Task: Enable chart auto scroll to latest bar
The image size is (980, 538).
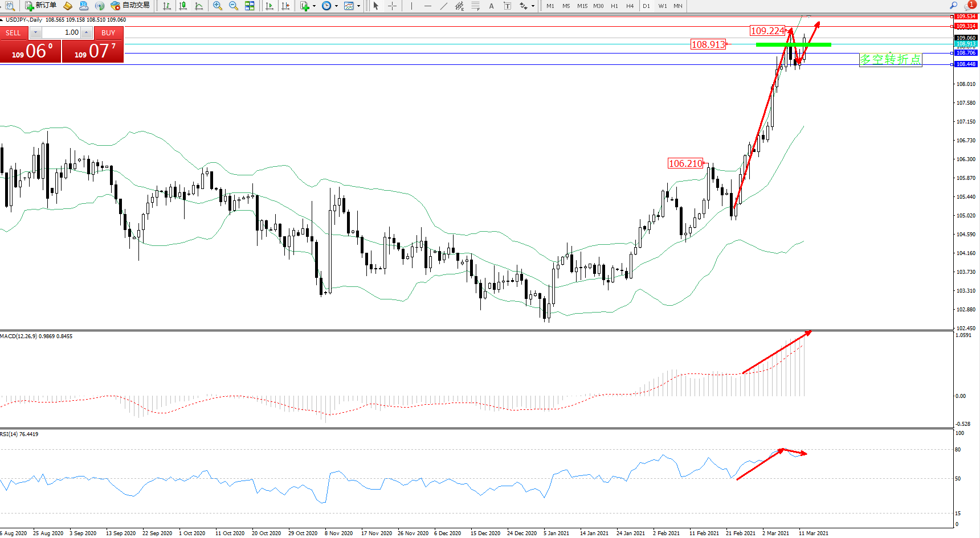Action: 269,6
